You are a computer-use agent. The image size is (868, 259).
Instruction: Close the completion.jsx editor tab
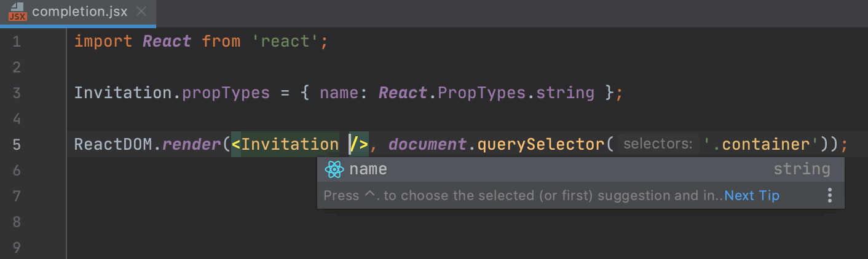tap(141, 12)
